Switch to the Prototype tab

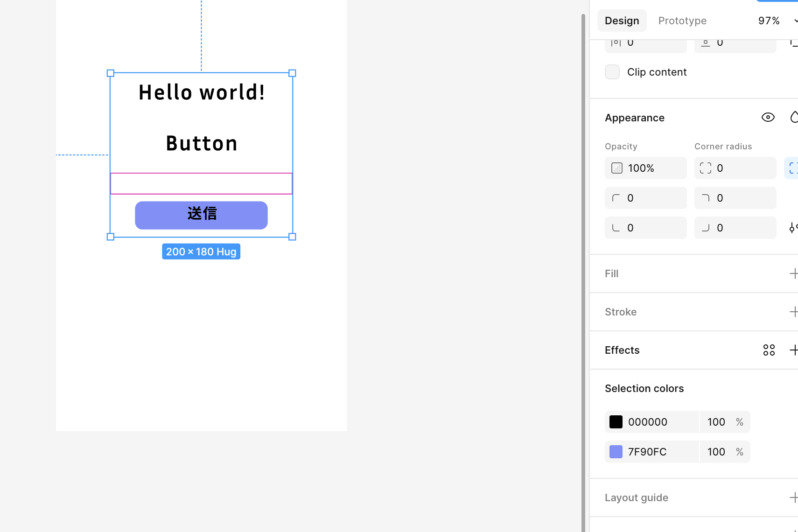pyautogui.click(x=682, y=21)
